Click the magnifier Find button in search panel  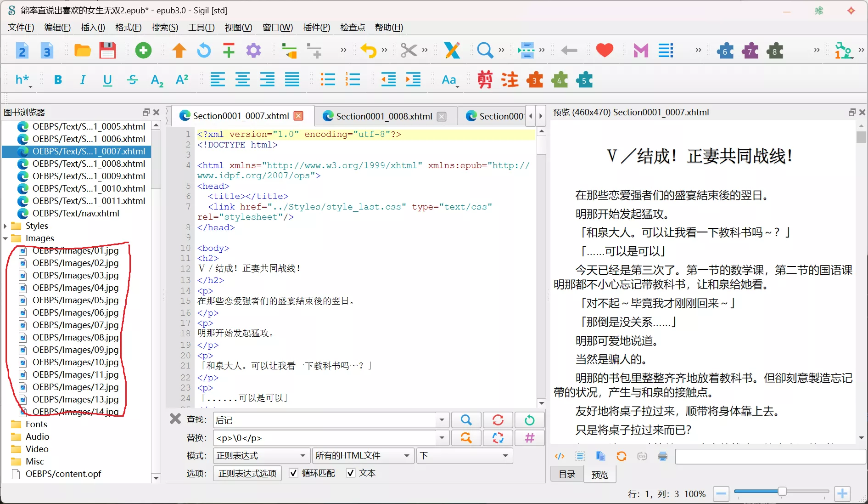(466, 420)
